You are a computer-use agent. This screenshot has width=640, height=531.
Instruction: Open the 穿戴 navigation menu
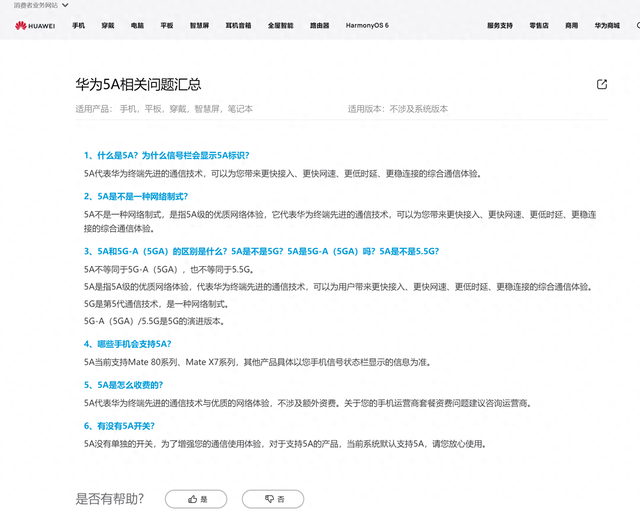coord(108,25)
